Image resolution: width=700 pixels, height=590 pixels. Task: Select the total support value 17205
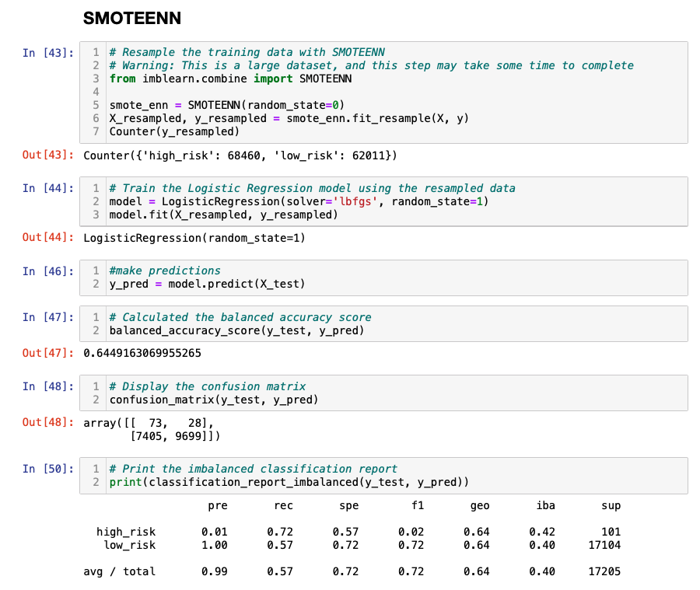(x=604, y=571)
